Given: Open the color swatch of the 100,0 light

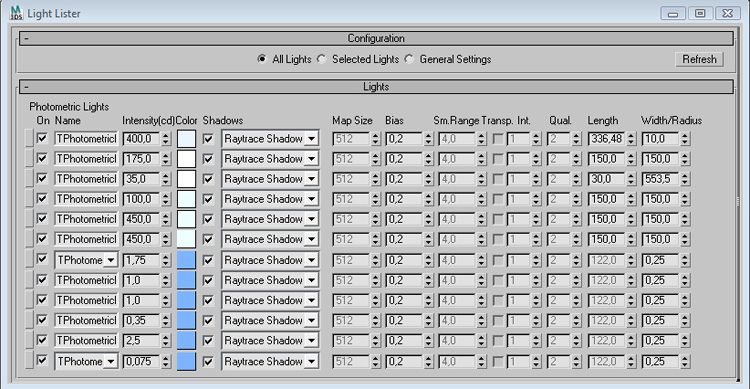Looking at the screenshot, I should (187, 199).
